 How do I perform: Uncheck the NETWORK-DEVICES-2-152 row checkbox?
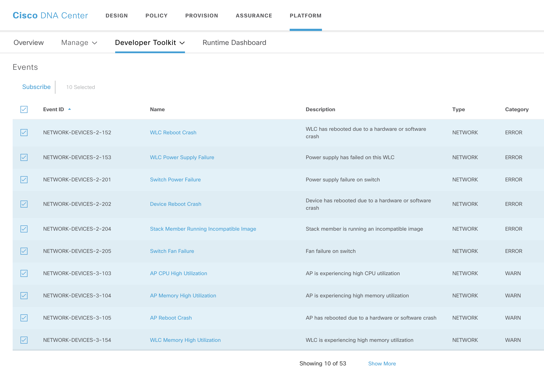(24, 133)
